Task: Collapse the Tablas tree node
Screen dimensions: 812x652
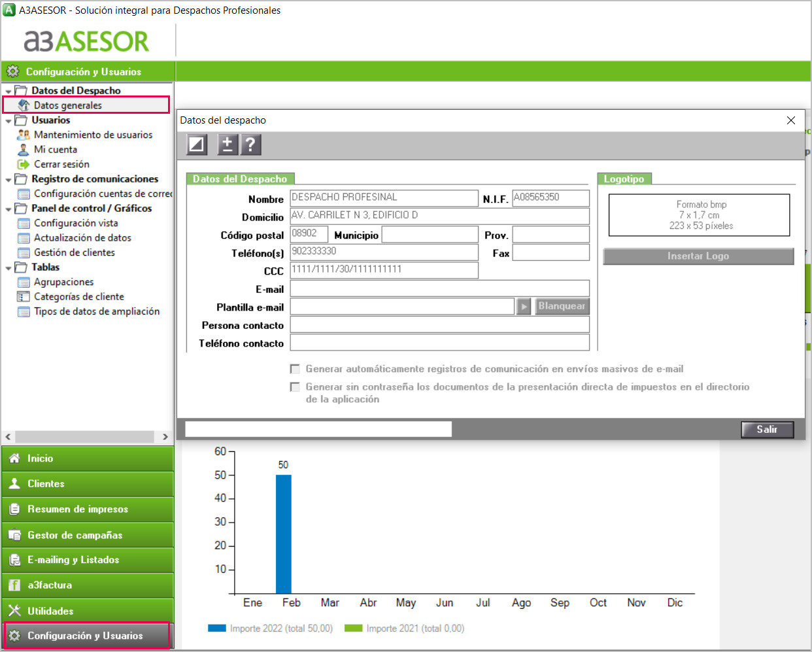Action: click(x=8, y=268)
